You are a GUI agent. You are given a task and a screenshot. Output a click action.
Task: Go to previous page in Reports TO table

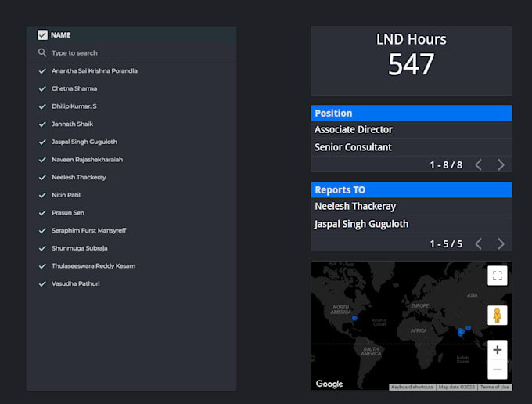(478, 243)
